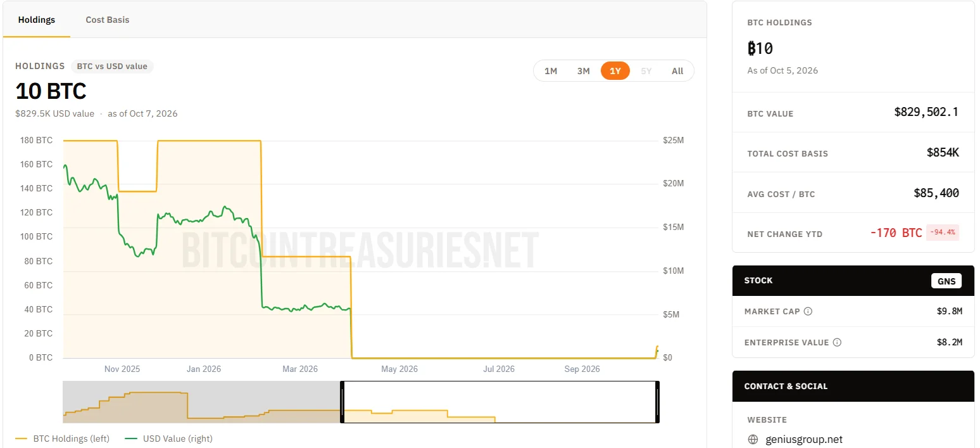Viewport: 980px width, 448px height.
Task: Click the BTC vs USD value tag
Action: (112, 66)
